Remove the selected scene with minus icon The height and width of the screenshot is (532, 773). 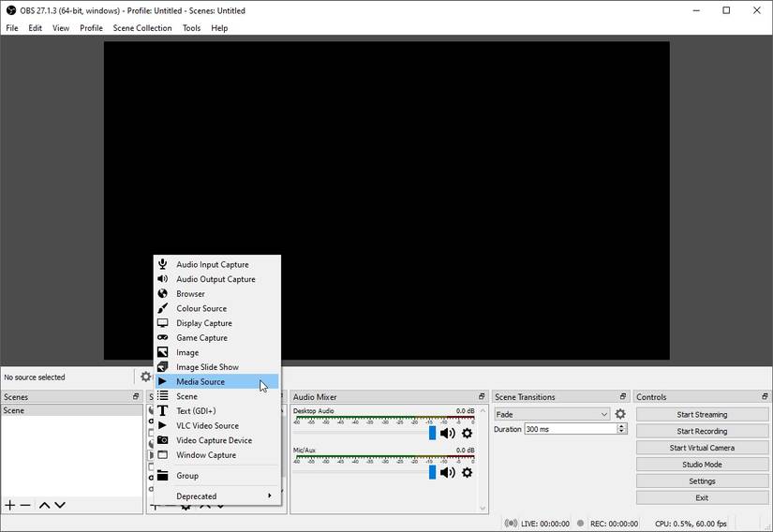pos(25,505)
